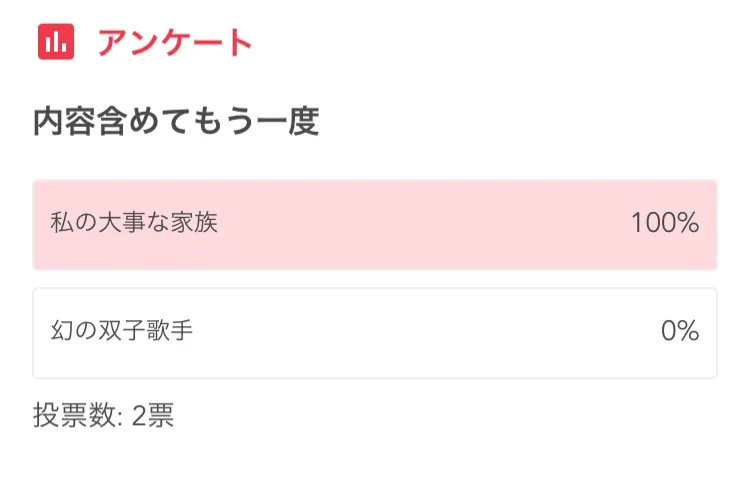Screen dimensions: 750x497
Task: Tap the 幻の双子歌手 label text
Action: (x=122, y=331)
